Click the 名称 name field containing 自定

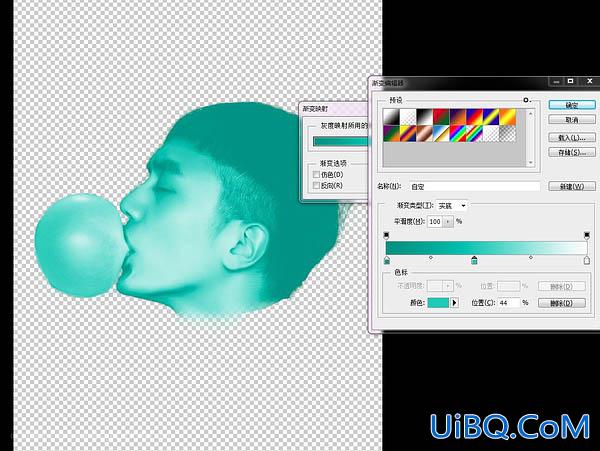474,187
